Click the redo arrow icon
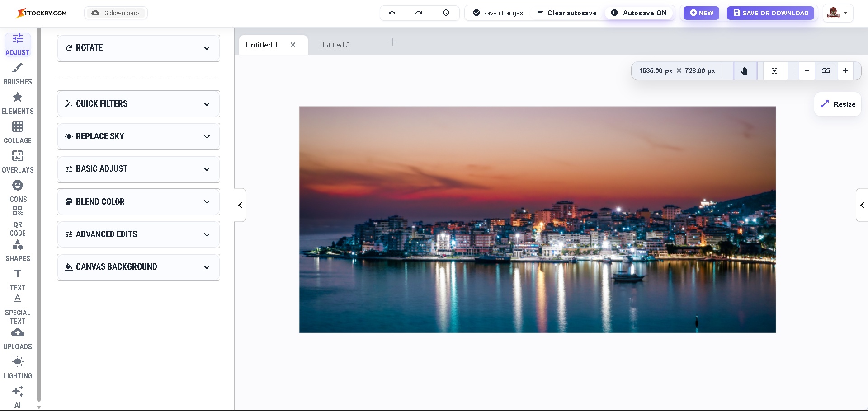 click(x=419, y=13)
